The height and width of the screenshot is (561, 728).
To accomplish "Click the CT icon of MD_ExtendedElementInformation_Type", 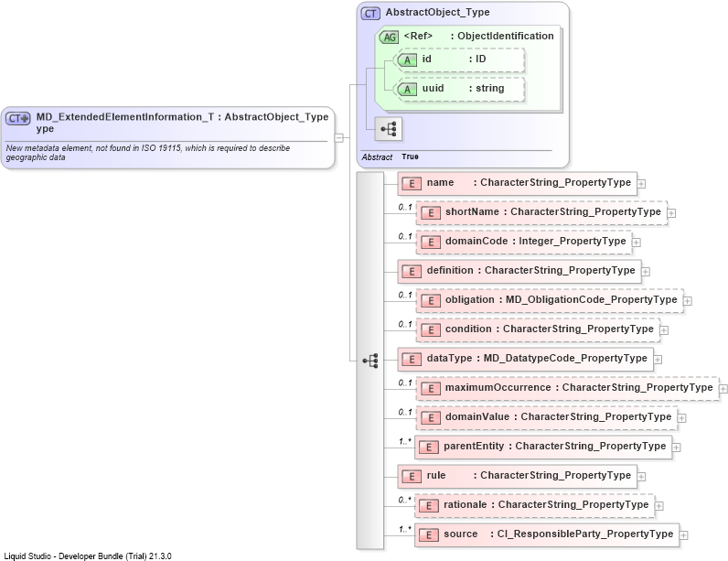I will coord(18,118).
